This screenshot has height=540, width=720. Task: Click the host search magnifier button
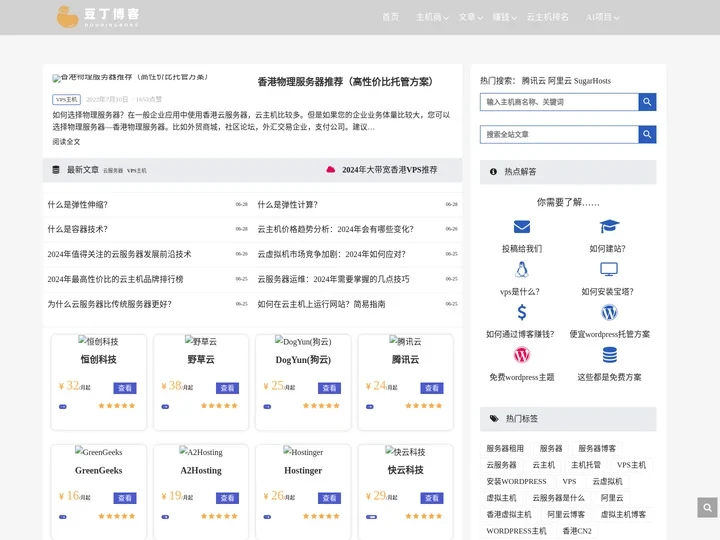647,102
